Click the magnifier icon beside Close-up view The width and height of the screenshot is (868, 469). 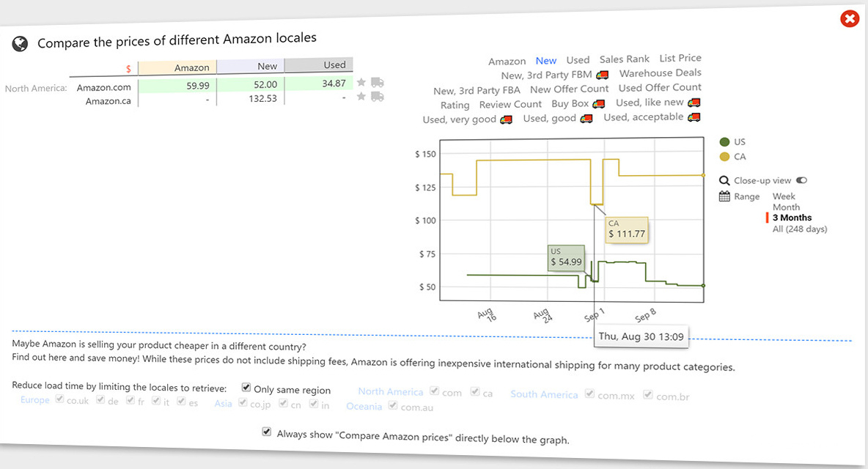[724, 181]
